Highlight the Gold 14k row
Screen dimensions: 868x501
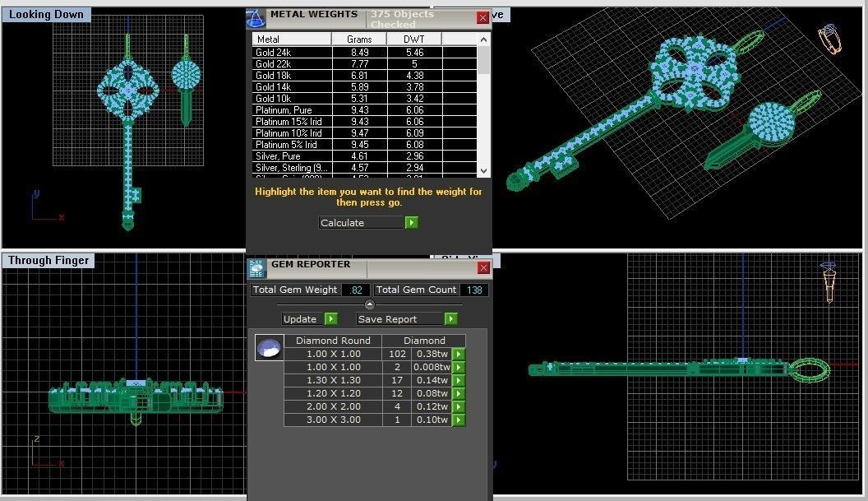(365, 87)
